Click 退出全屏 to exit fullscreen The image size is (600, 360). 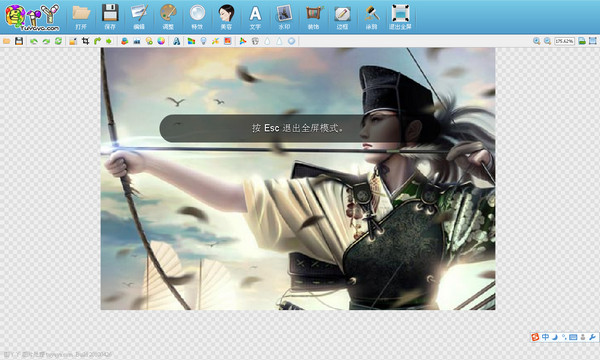[x=400, y=17]
